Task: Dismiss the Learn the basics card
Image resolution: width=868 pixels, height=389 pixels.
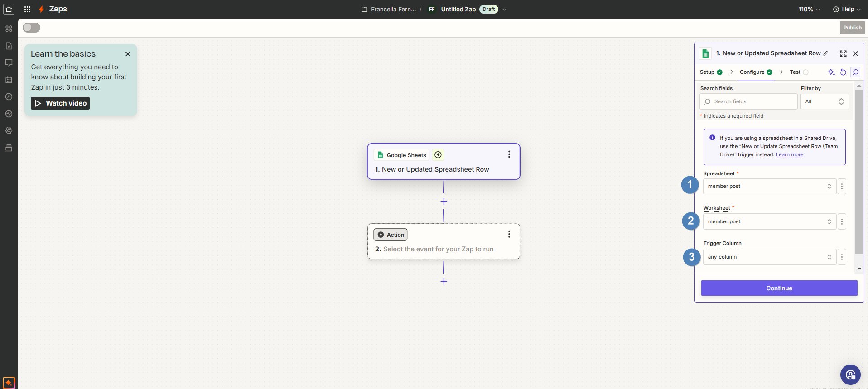Action: (128, 54)
